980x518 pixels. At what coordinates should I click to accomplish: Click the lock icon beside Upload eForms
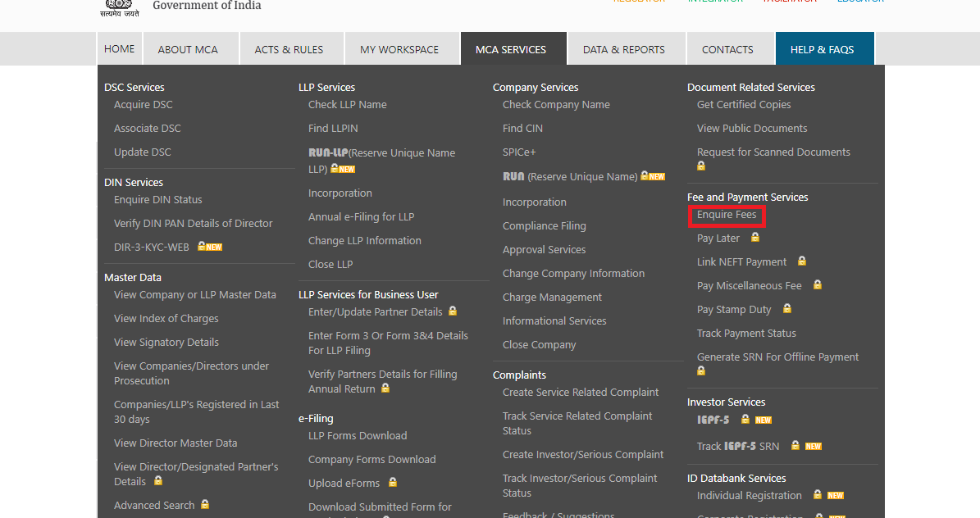[x=393, y=483]
